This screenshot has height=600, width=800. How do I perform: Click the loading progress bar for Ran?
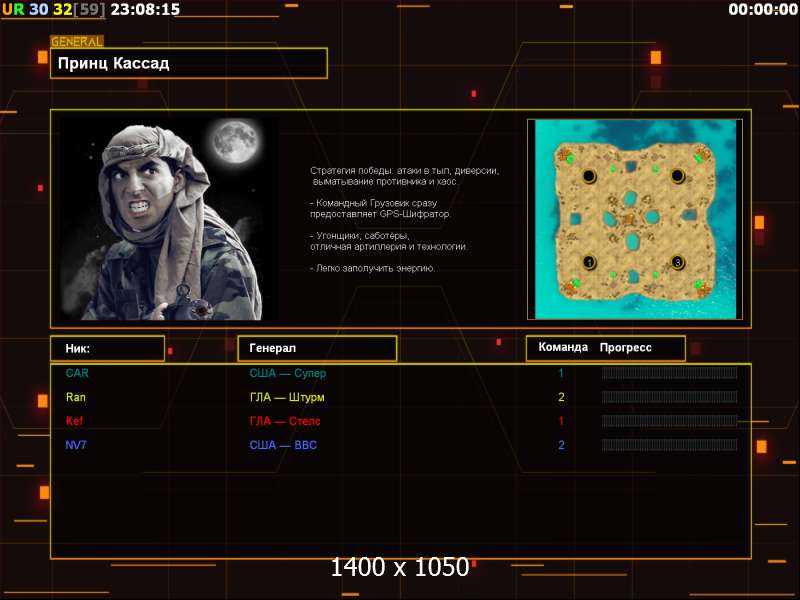coord(669,397)
